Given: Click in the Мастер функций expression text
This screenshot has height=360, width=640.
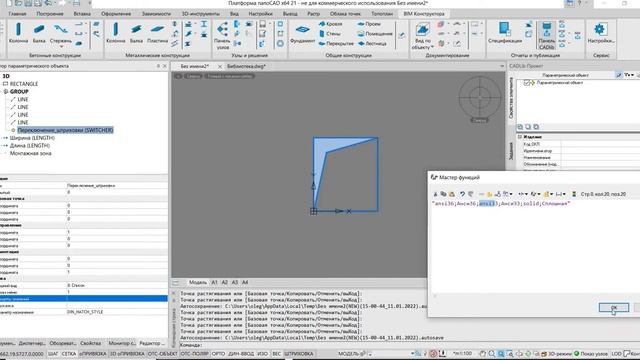Looking at the screenshot, I should tap(500, 203).
